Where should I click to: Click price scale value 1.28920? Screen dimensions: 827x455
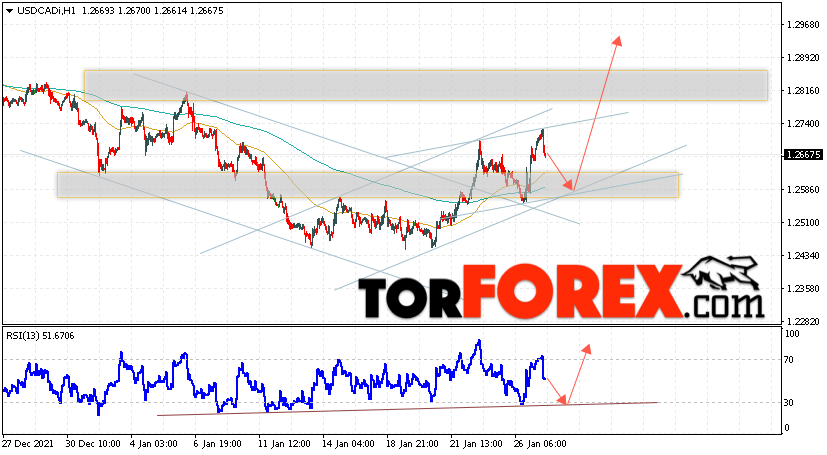pyautogui.click(x=803, y=57)
